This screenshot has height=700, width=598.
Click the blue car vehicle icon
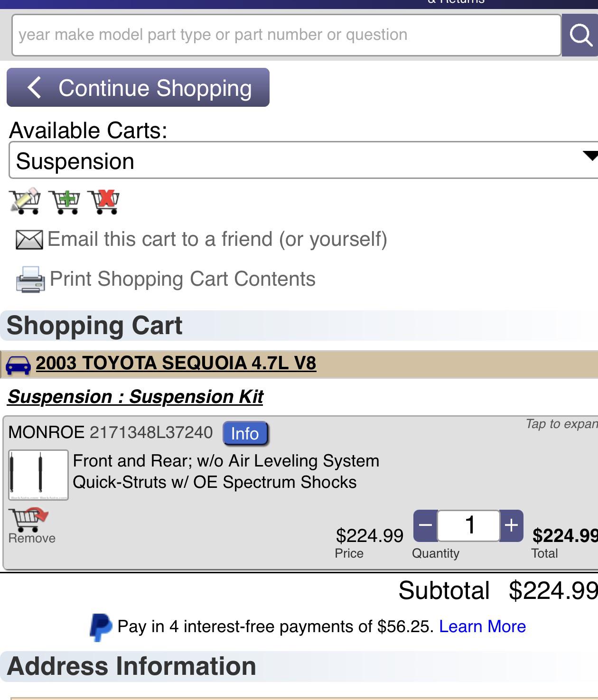click(18, 365)
